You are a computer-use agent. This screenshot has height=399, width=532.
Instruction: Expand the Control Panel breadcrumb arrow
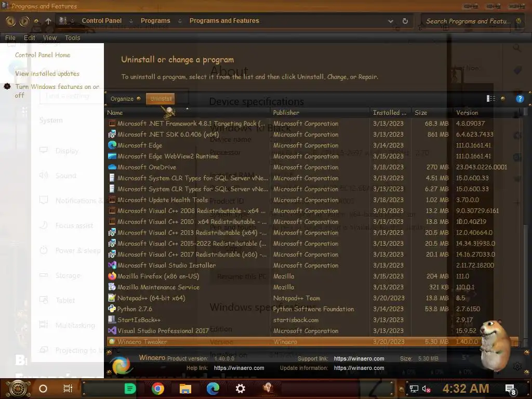(x=131, y=21)
